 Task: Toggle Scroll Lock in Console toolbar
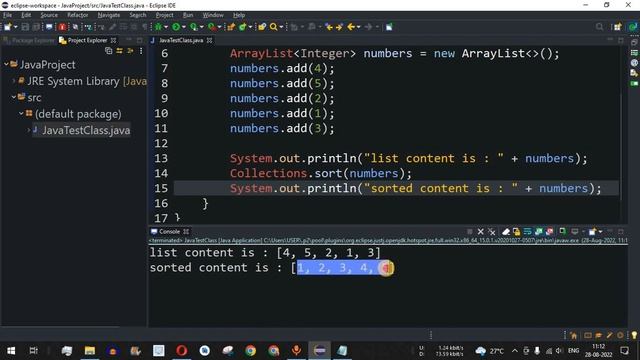pos(517,232)
